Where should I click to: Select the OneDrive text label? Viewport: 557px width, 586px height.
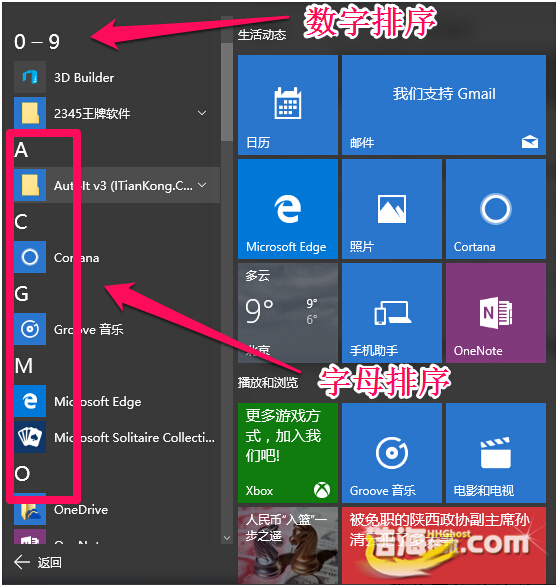point(81,509)
